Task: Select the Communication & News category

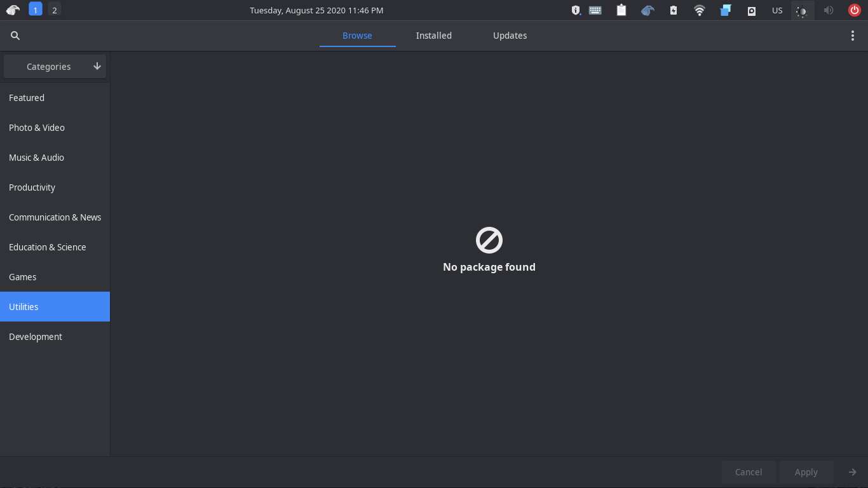Action: click(55, 217)
